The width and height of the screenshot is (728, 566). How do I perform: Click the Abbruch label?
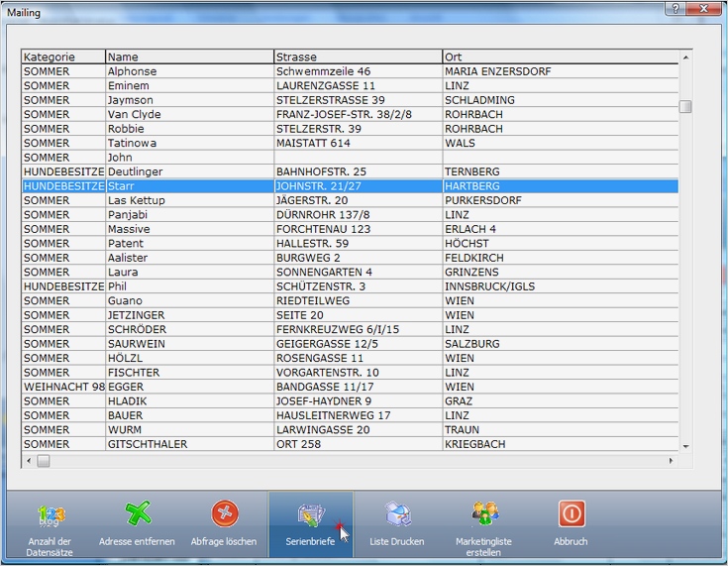[x=571, y=541]
